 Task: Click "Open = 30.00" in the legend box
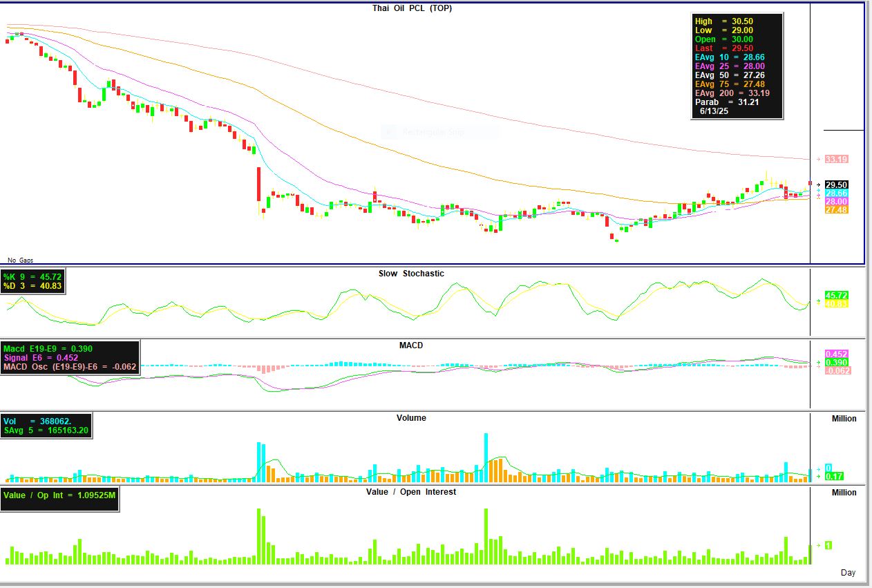(723, 39)
